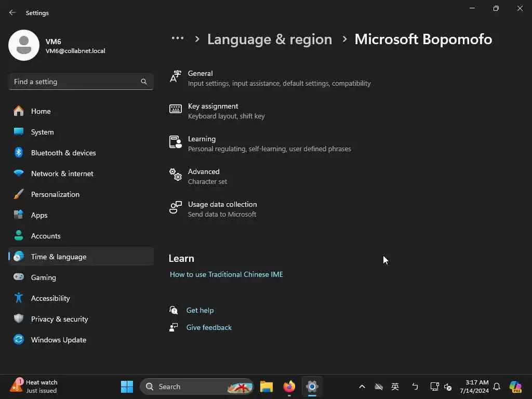Screen dimensions: 532x399
Task: Open How to use Traditional Chinese IME
Action: click(227, 274)
